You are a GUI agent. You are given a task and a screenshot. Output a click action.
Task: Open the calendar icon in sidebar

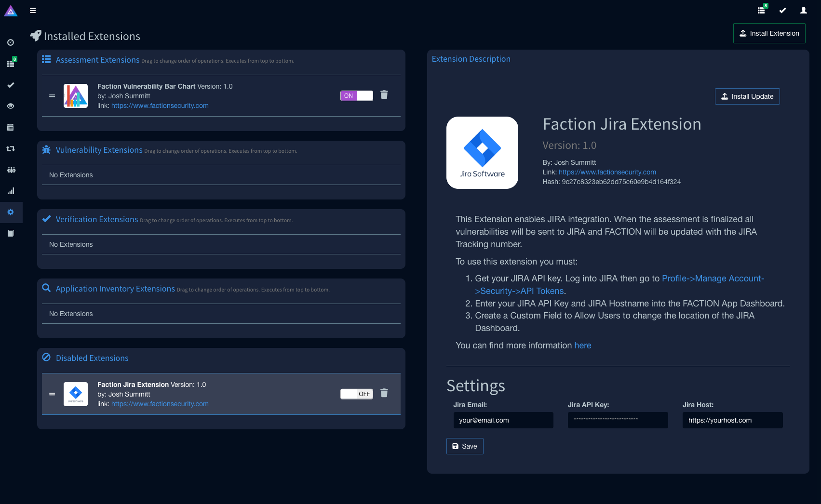point(11,127)
